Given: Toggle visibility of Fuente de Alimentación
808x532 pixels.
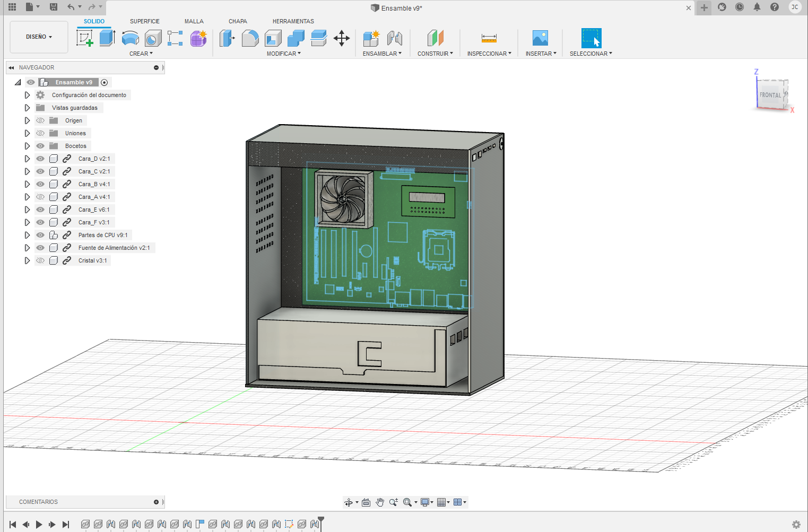Looking at the screenshot, I should 40,248.
